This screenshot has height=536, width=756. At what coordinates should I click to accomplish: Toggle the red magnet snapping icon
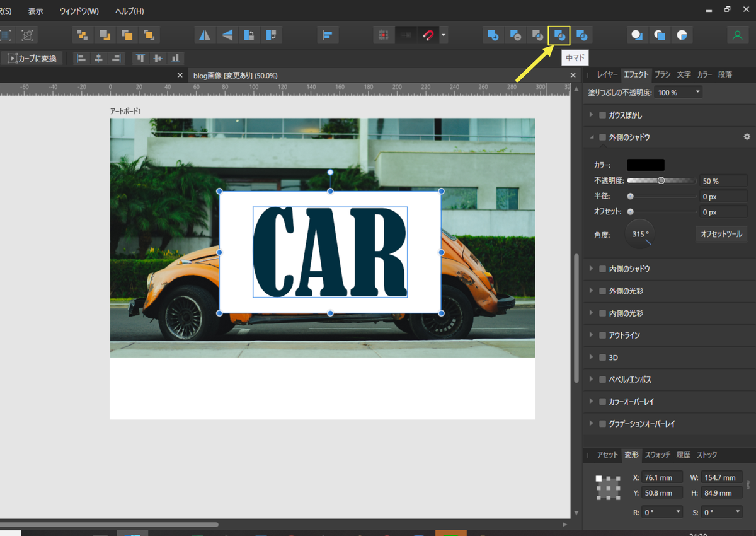(x=428, y=35)
